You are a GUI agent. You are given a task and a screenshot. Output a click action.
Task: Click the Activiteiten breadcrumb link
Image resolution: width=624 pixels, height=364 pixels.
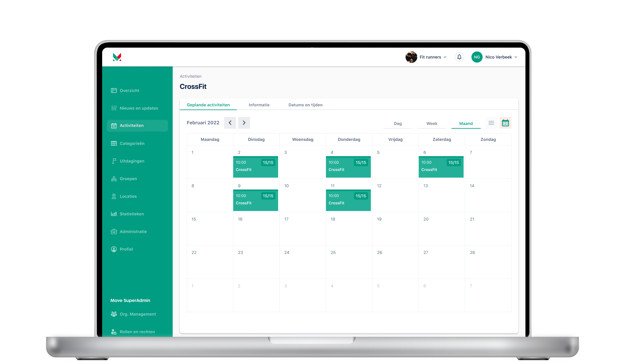[191, 76]
